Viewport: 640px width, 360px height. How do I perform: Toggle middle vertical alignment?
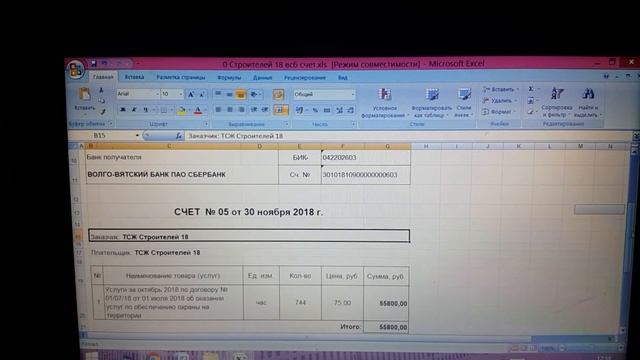click(x=229, y=94)
